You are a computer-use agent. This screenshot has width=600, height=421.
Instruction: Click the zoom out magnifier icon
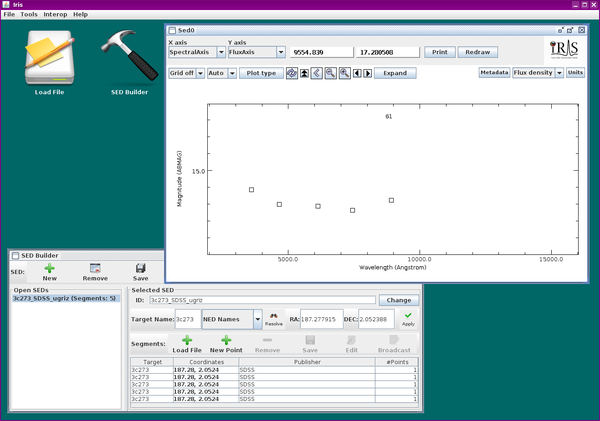(330, 73)
